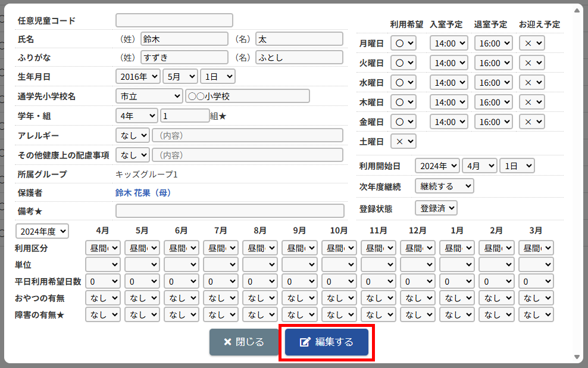Expand the 登録状態 dropdown
Image resolution: width=588 pixels, height=368 pixels.
tap(436, 208)
